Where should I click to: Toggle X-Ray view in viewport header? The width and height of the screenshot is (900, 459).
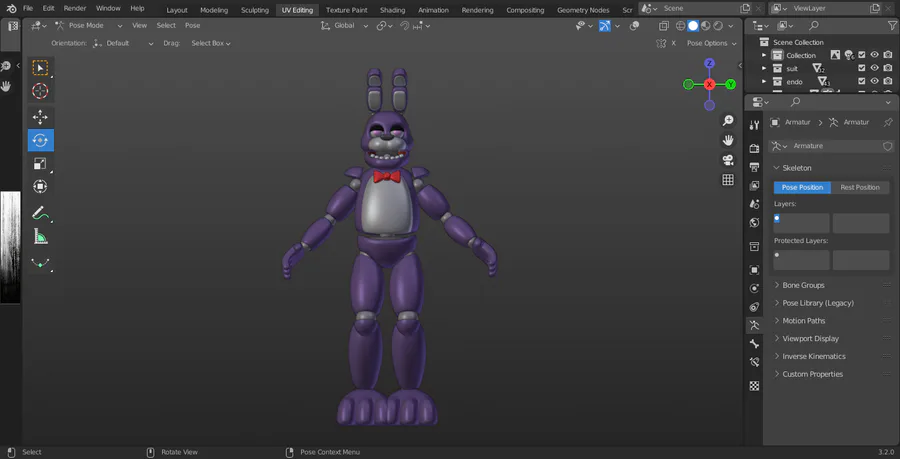[x=664, y=26]
